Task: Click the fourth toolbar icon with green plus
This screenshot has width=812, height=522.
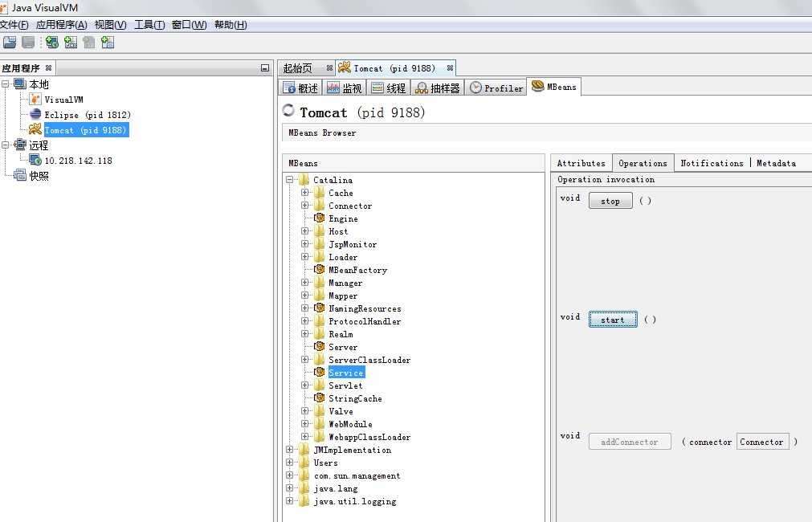Action: click(71, 43)
